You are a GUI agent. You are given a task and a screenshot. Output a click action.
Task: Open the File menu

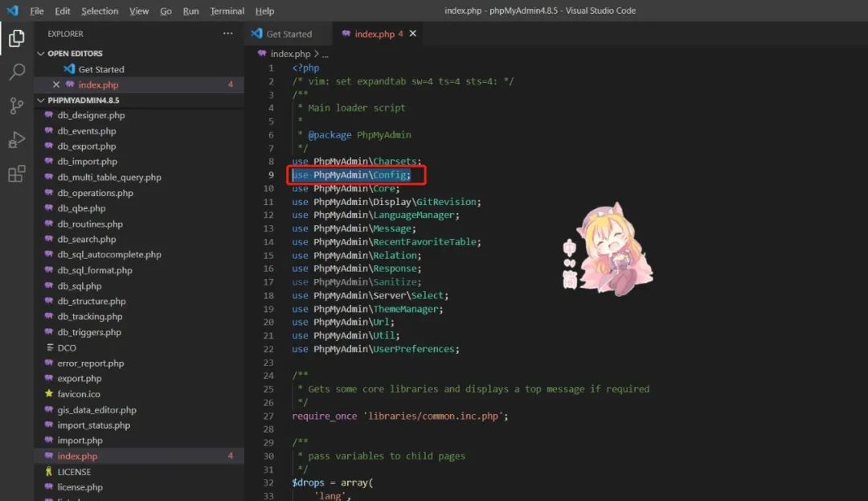(36, 11)
